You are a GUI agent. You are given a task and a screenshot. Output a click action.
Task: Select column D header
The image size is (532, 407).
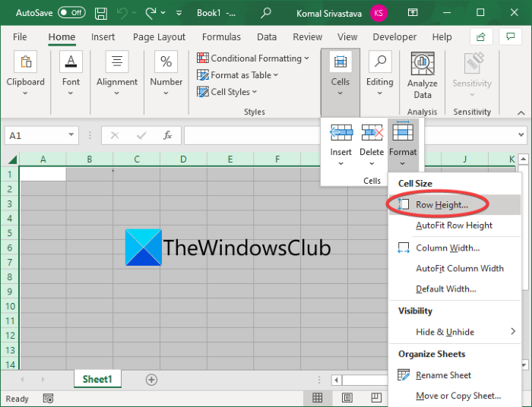(x=183, y=159)
